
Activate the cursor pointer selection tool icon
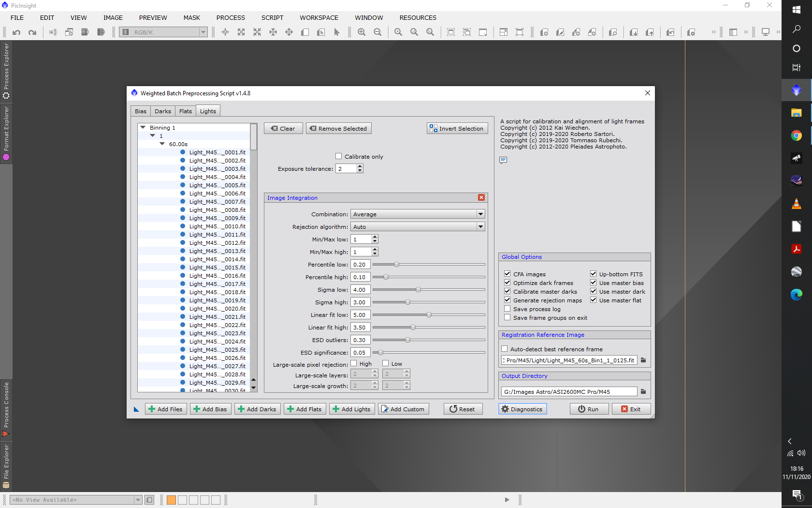pos(336,32)
